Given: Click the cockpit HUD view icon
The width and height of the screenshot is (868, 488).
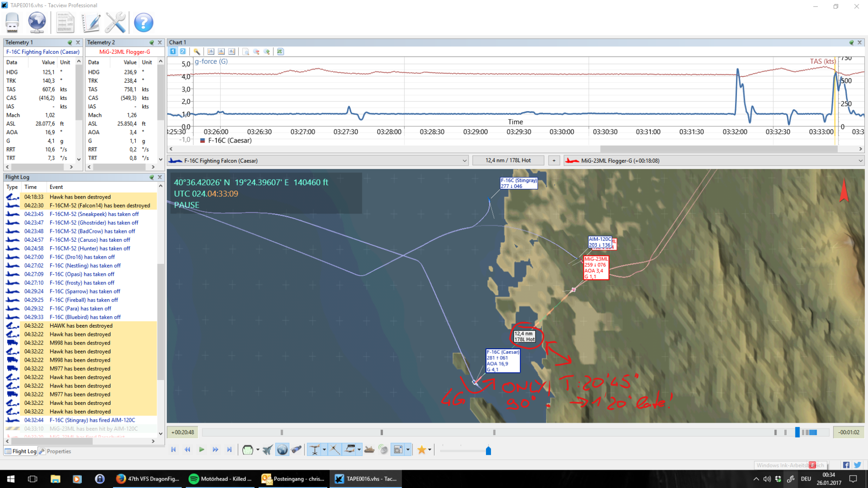Looking at the screenshot, I should pos(248,450).
